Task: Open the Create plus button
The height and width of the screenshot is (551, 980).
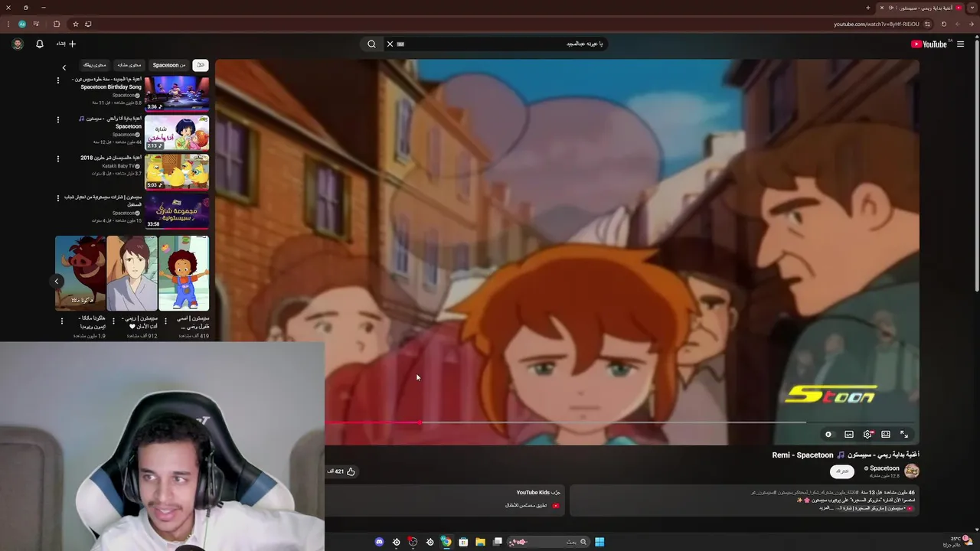Action: click(67, 44)
